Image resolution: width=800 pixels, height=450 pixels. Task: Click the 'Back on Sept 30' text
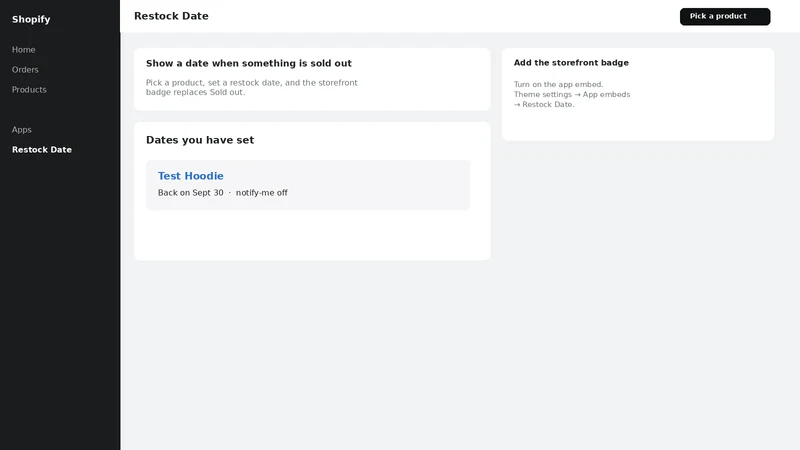click(190, 193)
